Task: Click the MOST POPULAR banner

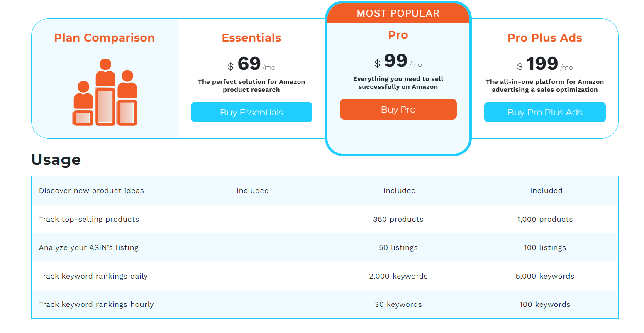Action: (398, 13)
